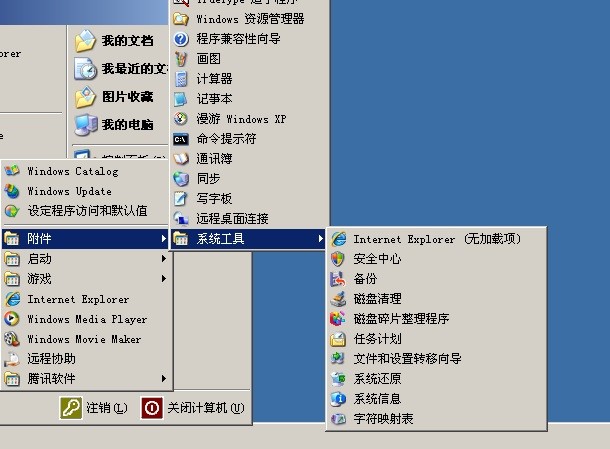The image size is (610, 449).
Task: Click the 注销(L) log off button
Action: coord(94,408)
